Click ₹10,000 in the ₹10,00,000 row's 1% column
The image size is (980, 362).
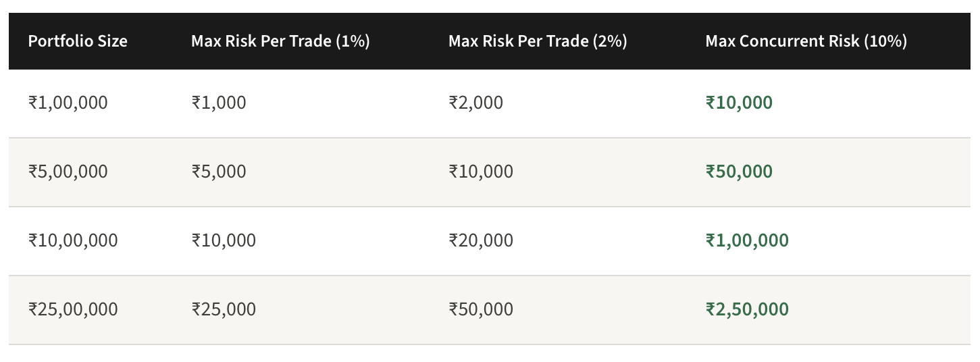point(224,240)
